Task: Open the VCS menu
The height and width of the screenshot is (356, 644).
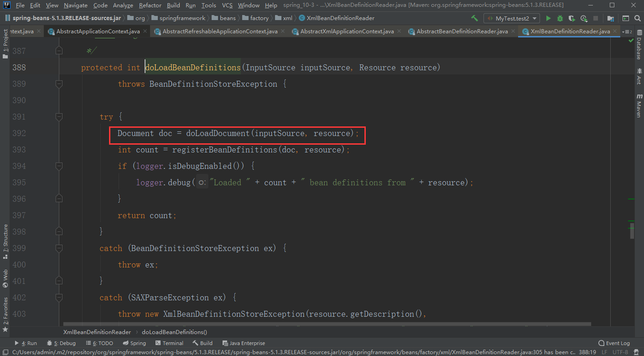Action: coord(227,5)
